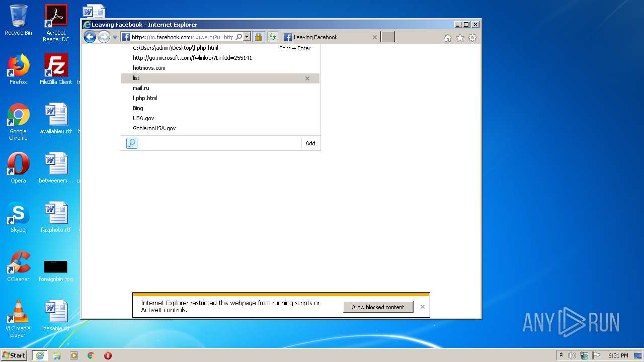Click the 6:31 PM clock
This screenshot has width=644, height=362.
(618, 355)
